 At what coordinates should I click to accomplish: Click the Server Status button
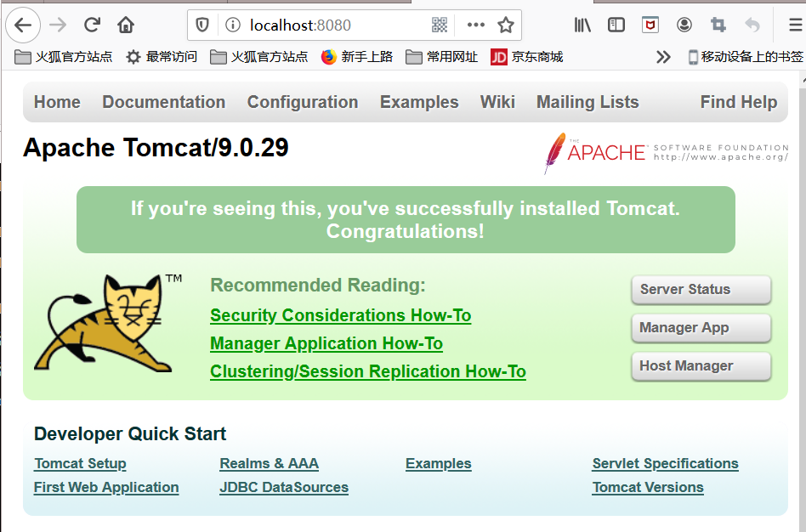tap(701, 290)
